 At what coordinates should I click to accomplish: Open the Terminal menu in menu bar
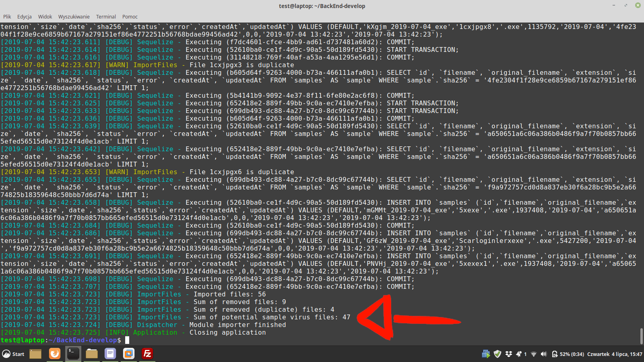(x=106, y=16)
